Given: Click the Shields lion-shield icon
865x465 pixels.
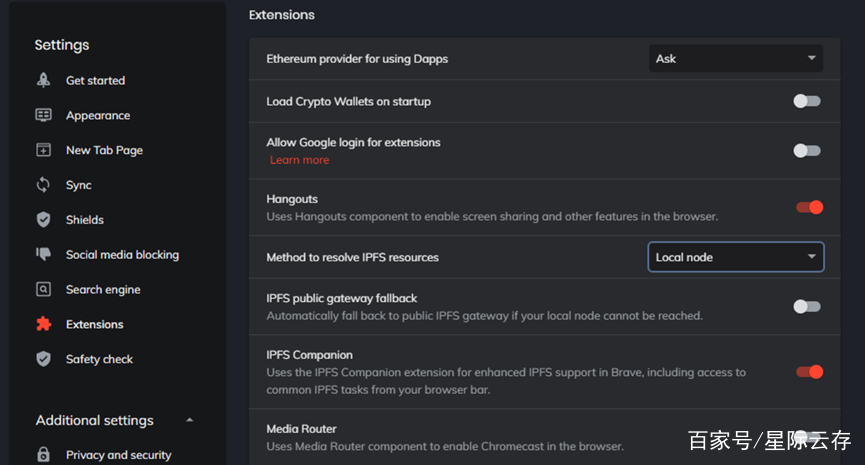Looking at the screenshot, I should (x=43, y=220).
